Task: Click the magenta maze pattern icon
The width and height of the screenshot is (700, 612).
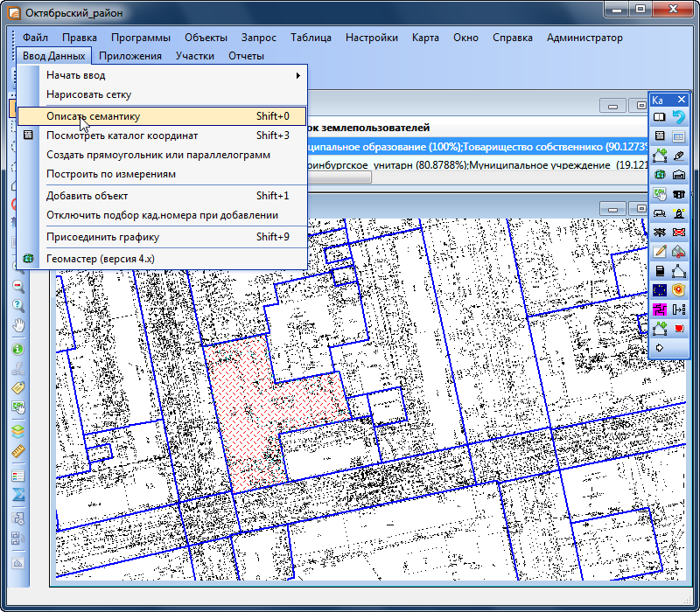Action: click(x=661, y=309)
